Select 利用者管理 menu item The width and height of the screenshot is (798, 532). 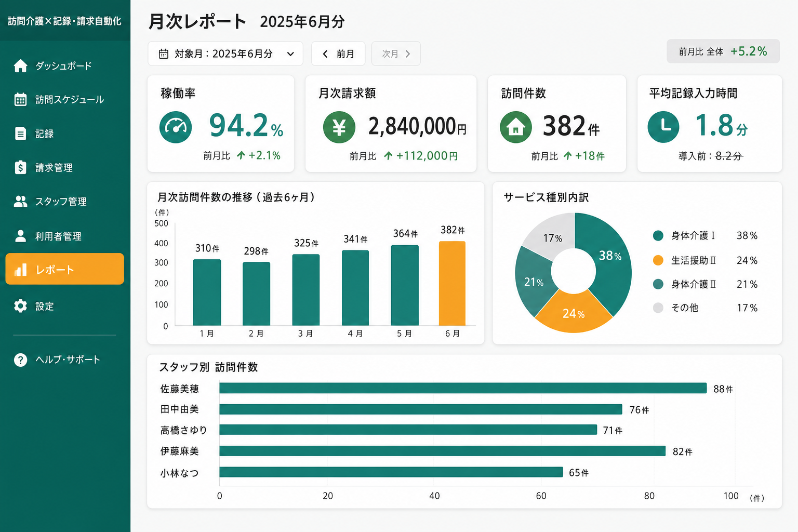pyautogui.click(x=64, y=236)
